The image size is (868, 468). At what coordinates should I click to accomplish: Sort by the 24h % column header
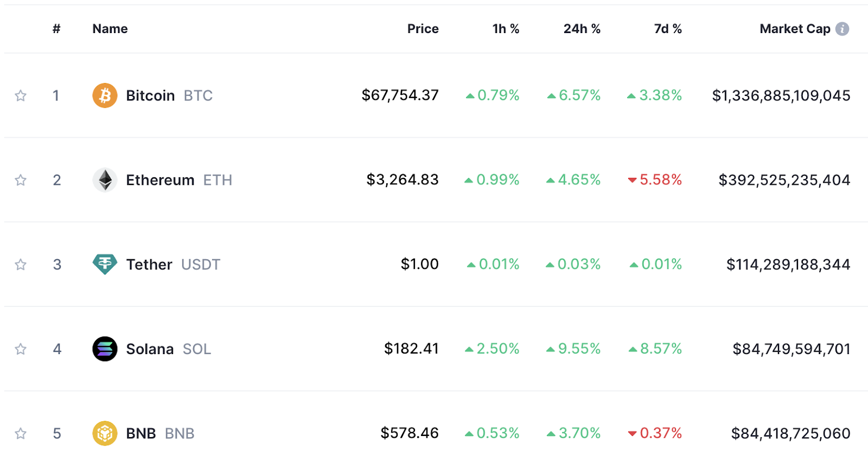(582, 29)
